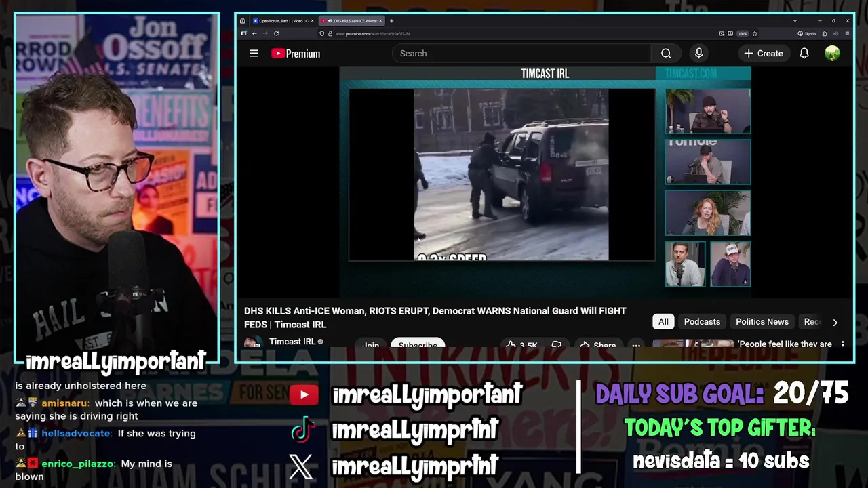The height and width of the screenshot is (488, 868).
Task: Click the Join membership button
Action: [371, 344]
